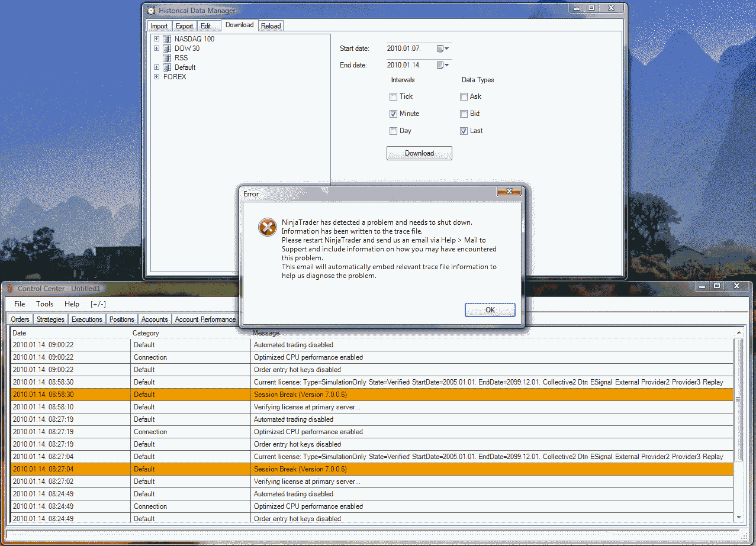Open the Tools menu in Control Center

pos(45,304)
